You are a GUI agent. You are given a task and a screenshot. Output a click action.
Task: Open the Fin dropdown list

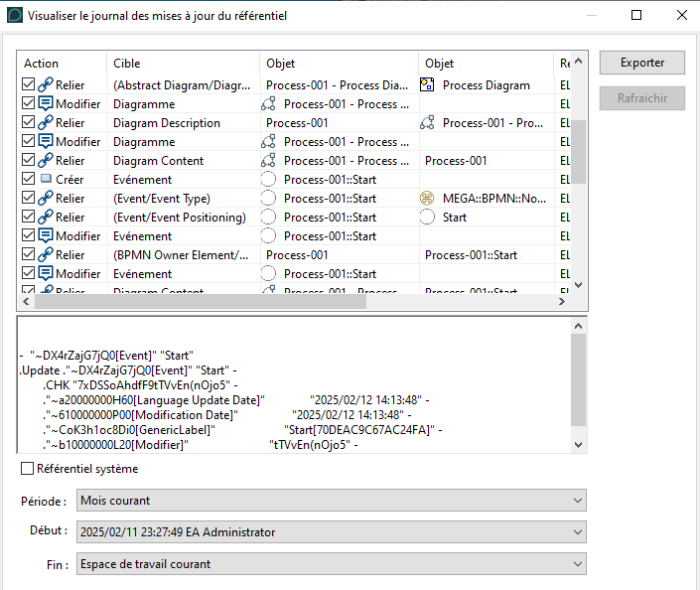(332, 564)
